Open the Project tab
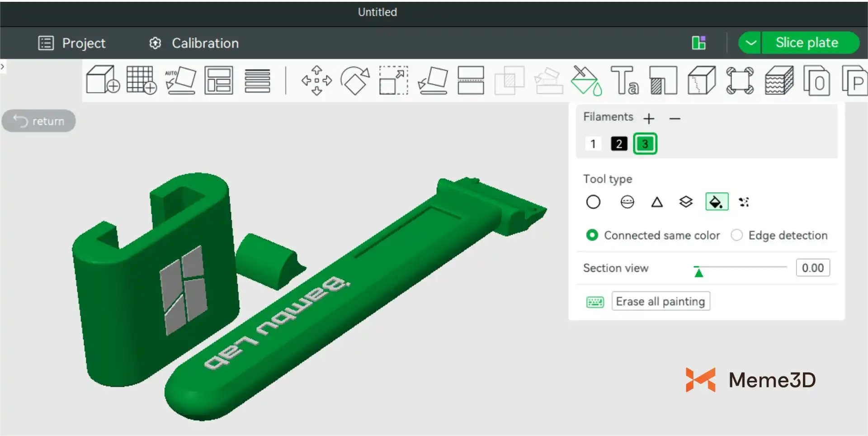This screenshot has width=868, height=436. 72,43
